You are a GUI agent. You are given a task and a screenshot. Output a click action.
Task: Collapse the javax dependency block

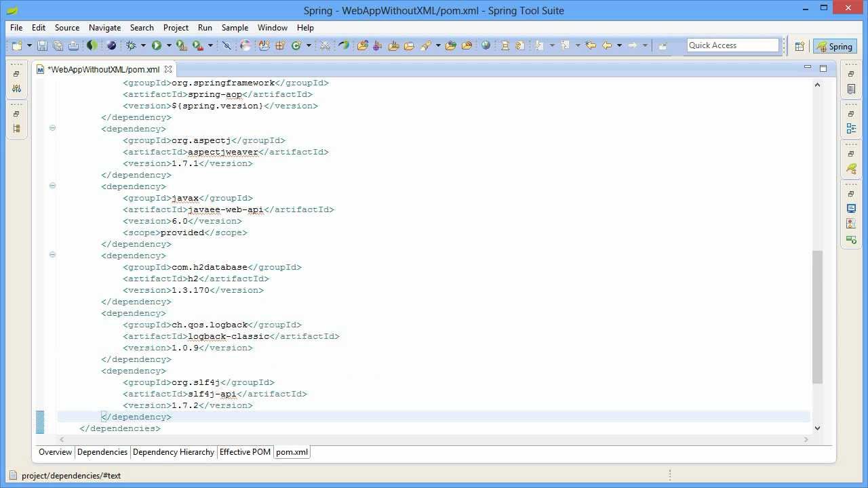tap(52, 186)
